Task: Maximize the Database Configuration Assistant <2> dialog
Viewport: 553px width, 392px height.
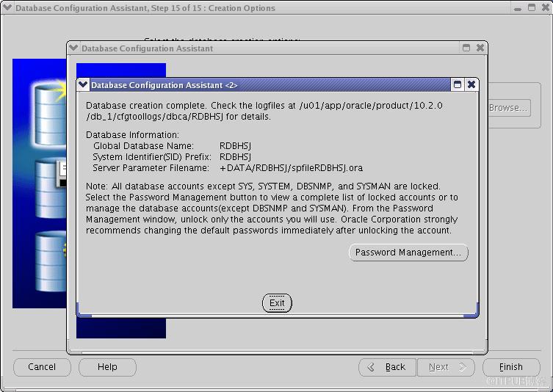Action: click(457, 84)
